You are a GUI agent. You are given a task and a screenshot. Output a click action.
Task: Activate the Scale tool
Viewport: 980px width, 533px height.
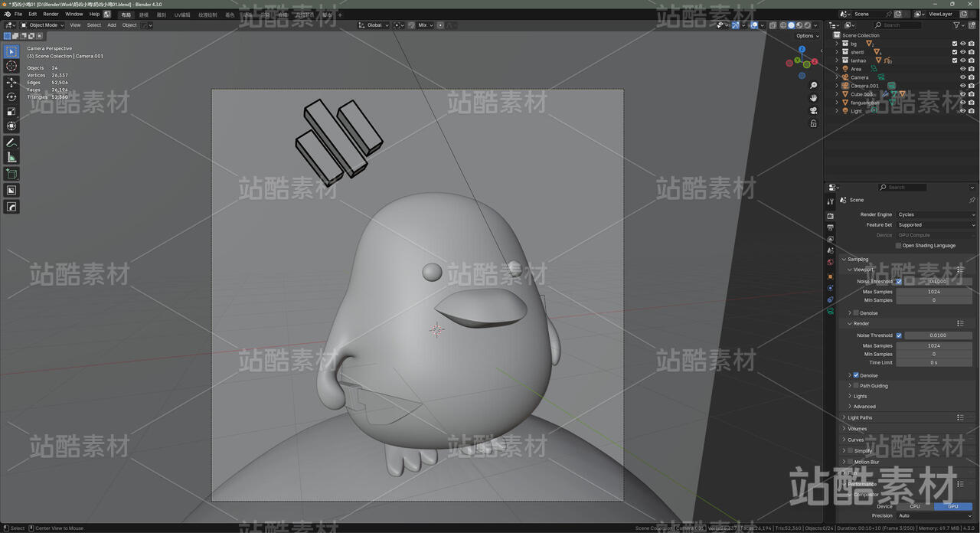click(x=11, y=111)
